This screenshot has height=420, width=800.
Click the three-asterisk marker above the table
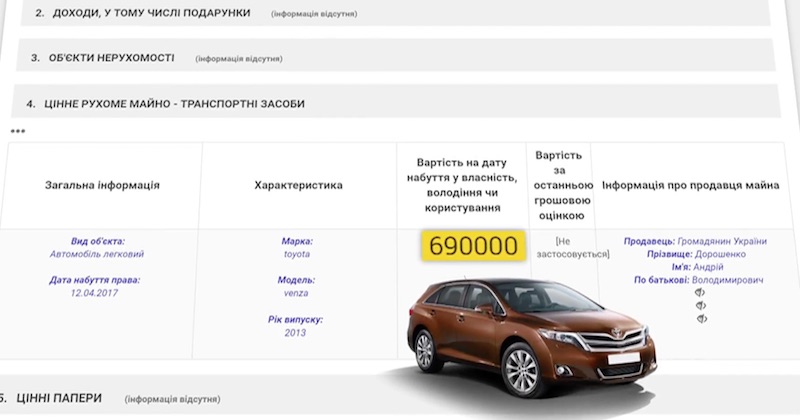pyautogui.click(x=18, y=131)
